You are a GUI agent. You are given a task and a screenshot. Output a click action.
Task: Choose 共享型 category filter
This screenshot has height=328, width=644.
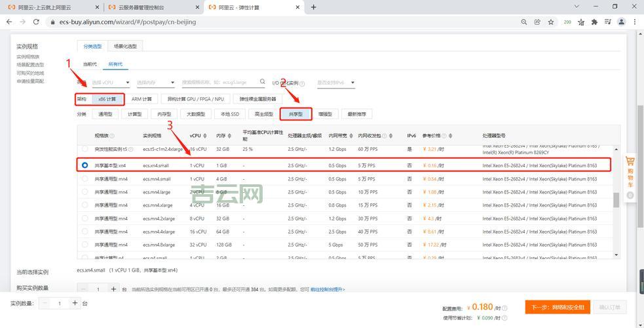pos(295,114)
